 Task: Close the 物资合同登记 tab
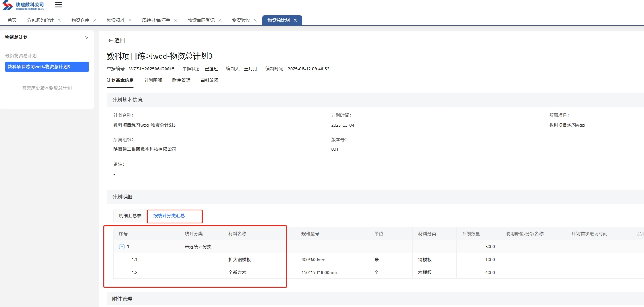pyautogui.click(x=220, y=20)
